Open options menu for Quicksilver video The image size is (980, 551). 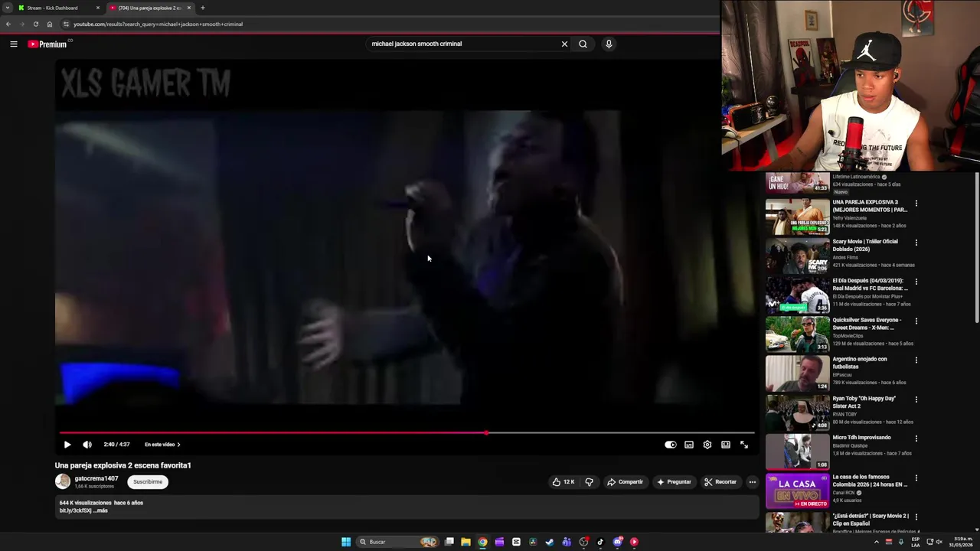click(916, 321)
